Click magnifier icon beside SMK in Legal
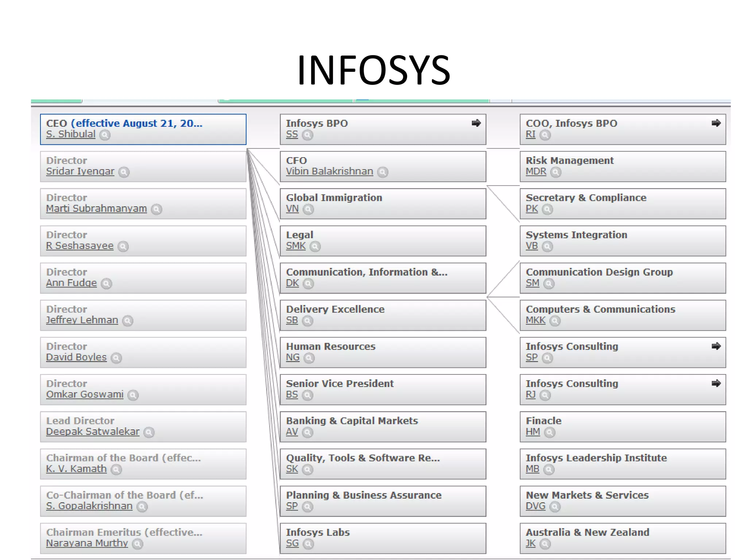The height and width of the screenshot is (560, 747). point(315,246)
